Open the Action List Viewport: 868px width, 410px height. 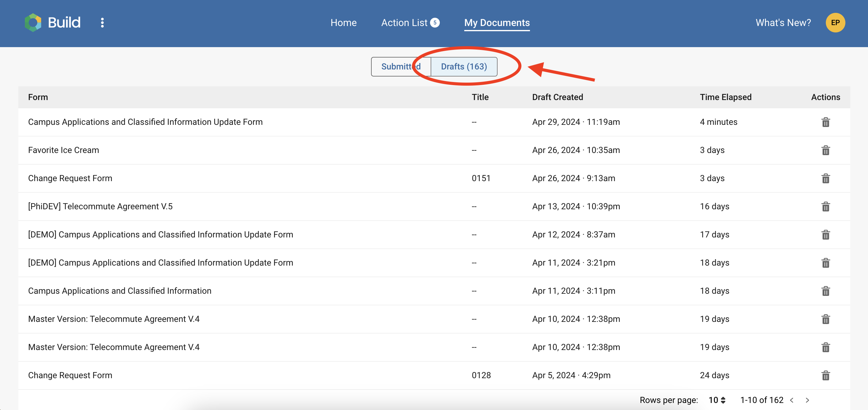coord(404,23)
